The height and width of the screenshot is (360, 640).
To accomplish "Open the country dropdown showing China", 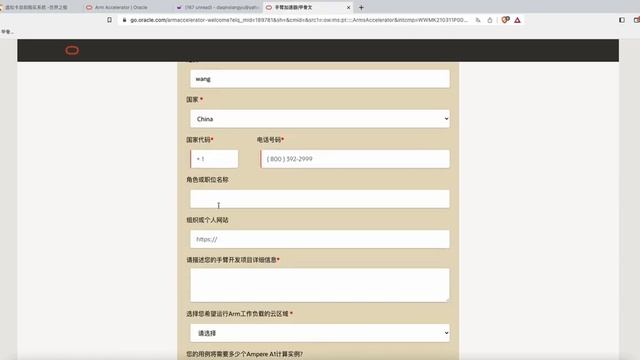I will point(320,119).
